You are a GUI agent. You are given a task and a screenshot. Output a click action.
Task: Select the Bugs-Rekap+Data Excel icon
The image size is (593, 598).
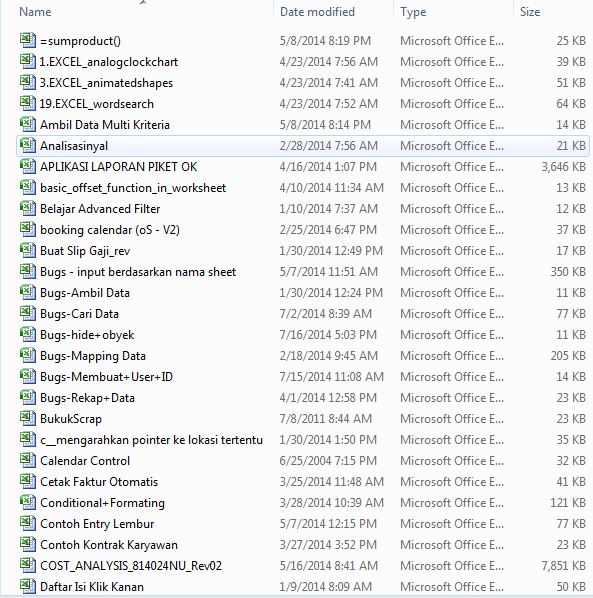(x=28, y=397)
